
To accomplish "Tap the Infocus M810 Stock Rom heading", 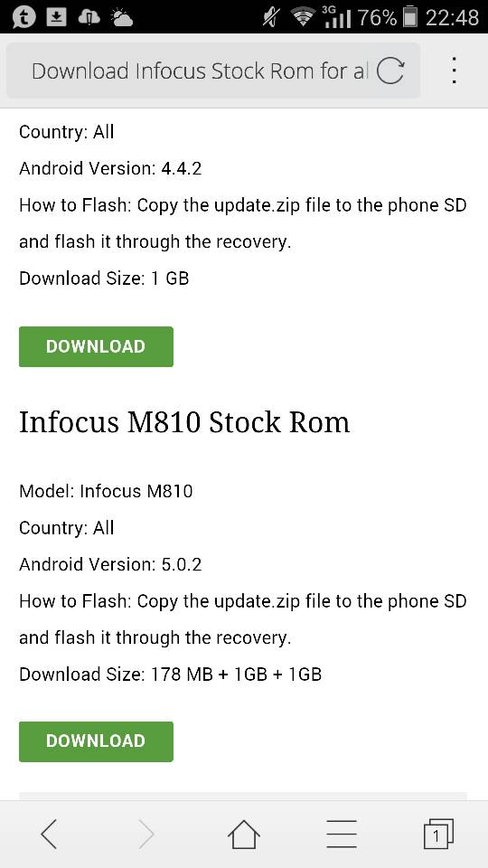I will [x=184, y=422].
